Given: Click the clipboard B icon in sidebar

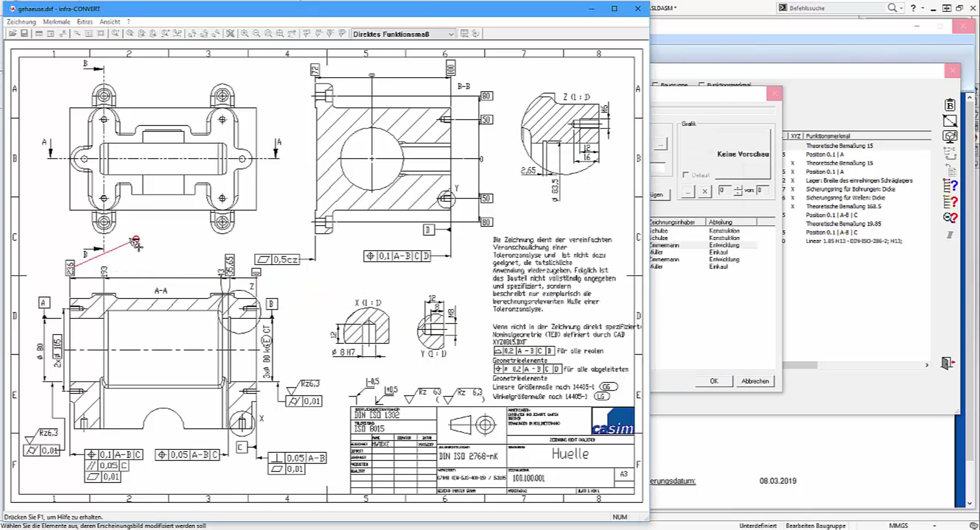Looking at the screenshot, I should tap(950, 105).
